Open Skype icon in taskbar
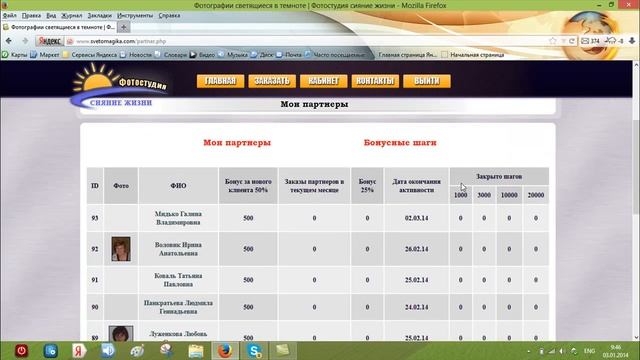Image resolution: width=640 pixels, height=360 pixels. point(254,351)
